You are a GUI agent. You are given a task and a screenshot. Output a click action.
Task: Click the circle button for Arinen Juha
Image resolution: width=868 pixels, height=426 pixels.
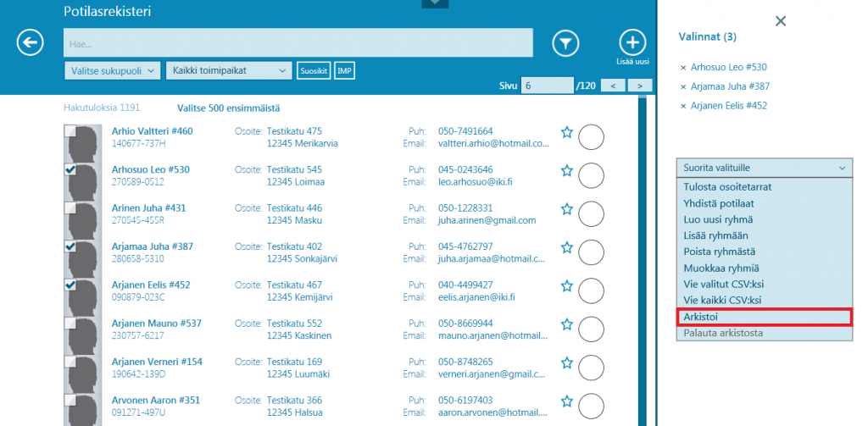(x=591, y=214)
